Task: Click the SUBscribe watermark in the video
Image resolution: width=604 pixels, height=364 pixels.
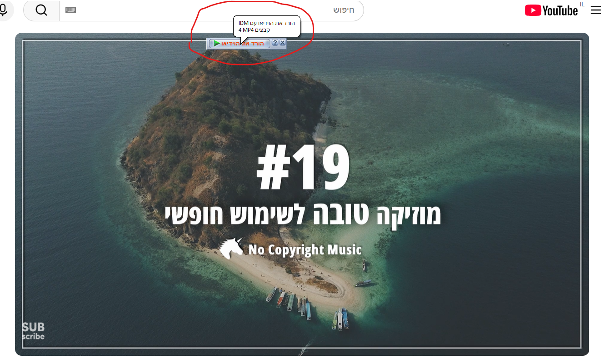Action: point(33,331)
